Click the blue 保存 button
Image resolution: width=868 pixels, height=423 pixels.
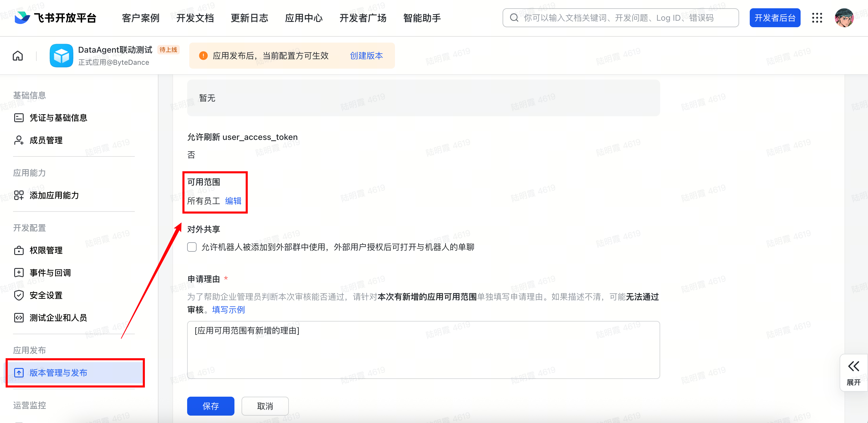click(x=210, y=406)
